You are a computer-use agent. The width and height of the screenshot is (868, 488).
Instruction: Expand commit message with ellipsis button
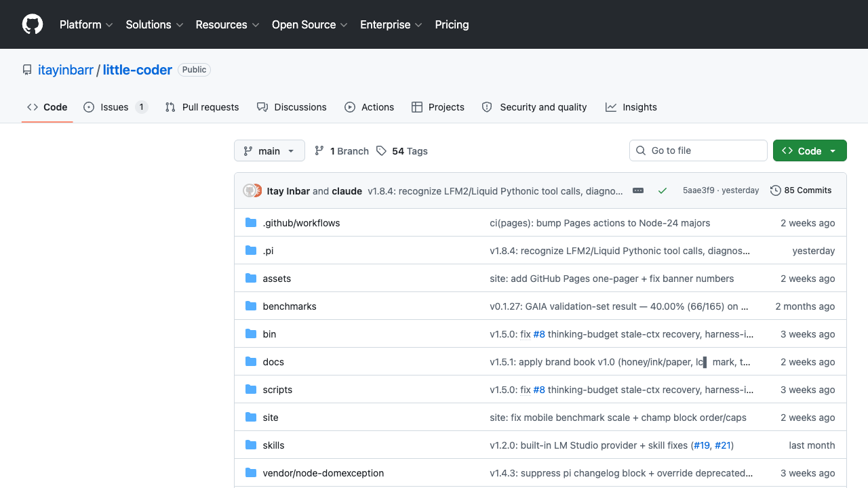click(x=638, y=191)
